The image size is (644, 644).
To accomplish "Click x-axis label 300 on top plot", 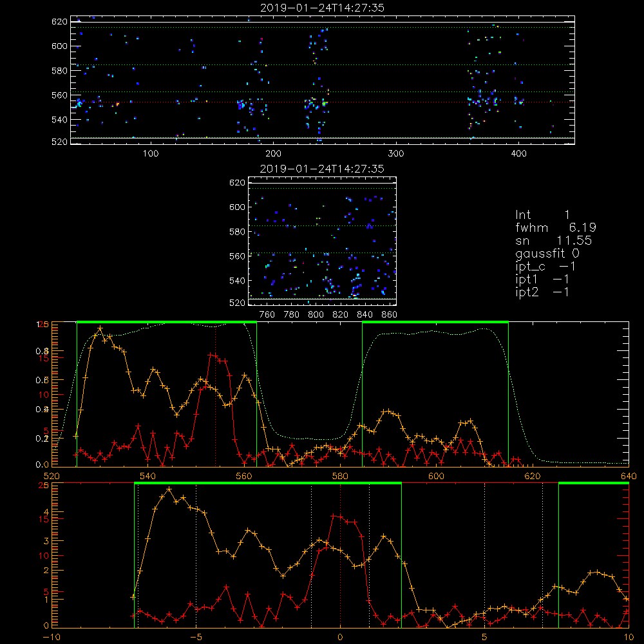I will [396, 154].
